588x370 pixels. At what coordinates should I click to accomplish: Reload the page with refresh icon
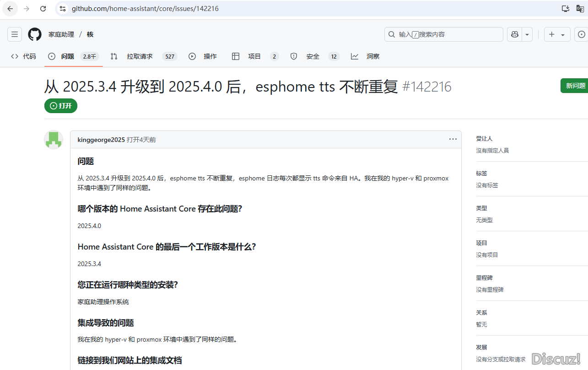point(43,9)
